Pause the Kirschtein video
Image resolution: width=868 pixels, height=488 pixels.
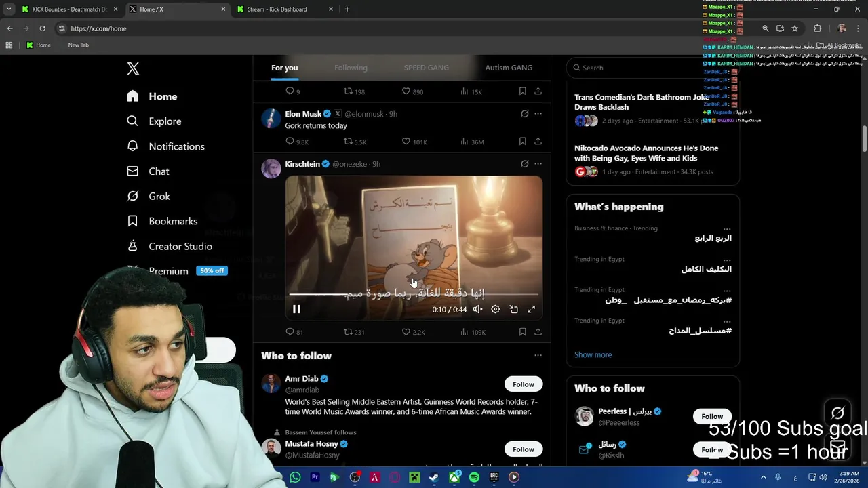point(296,309)
